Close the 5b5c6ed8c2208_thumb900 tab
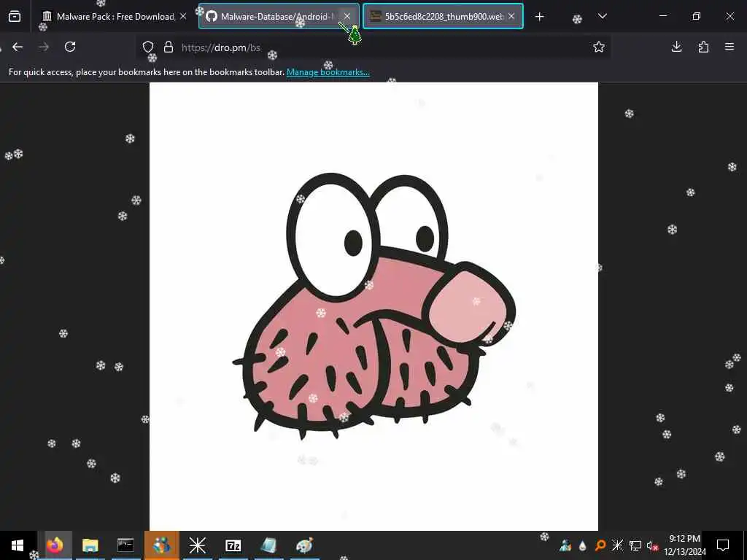Screen dimensions: 747x560 (x=511, y=17)
